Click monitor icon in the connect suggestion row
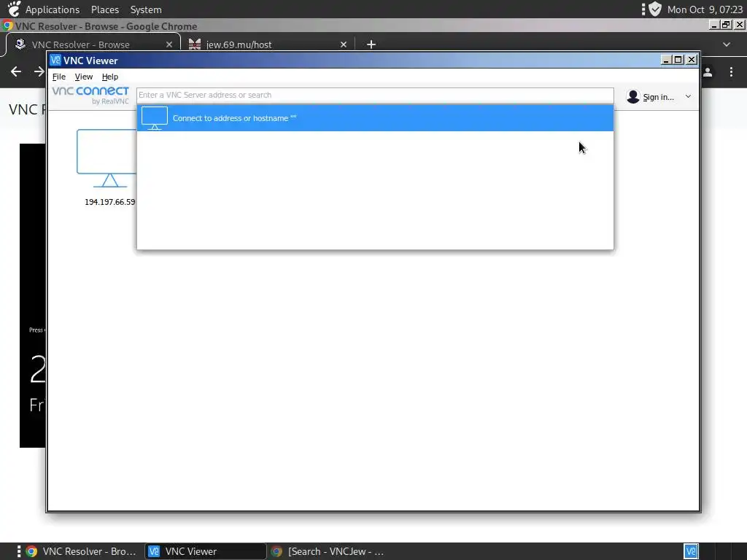This screenshot has width=747, height=560. [155, 118]
